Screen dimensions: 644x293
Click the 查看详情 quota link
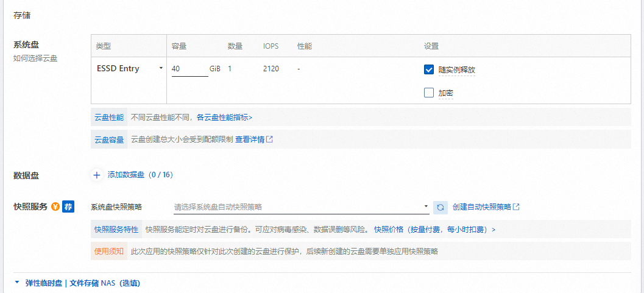point(250,139)
